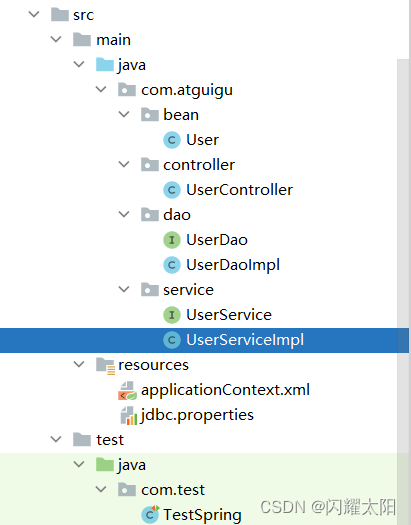The height and width of the screenshot is (525, 411).
Task: Collapse the java folder under main
Action: pyautogui.click(x=79, y=64)
